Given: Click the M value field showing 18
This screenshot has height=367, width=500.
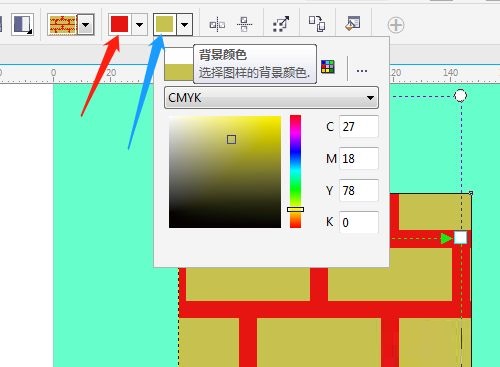Looking at the screenshot, I should 359,158.
